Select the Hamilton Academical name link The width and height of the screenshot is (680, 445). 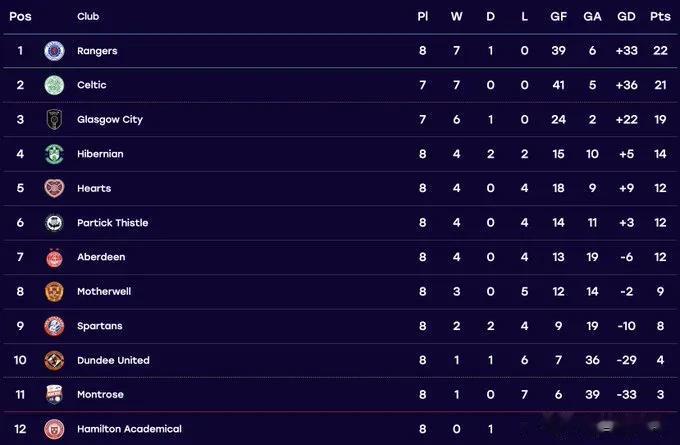pyautogui.click(x=129, y=429)
